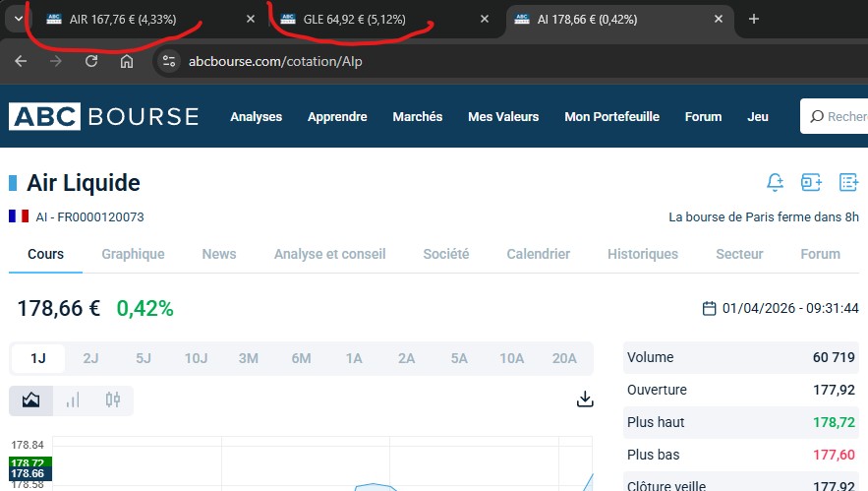Click the Recherche search field
The width and height of the screenshot is (868, 491).
pos(837,116)
